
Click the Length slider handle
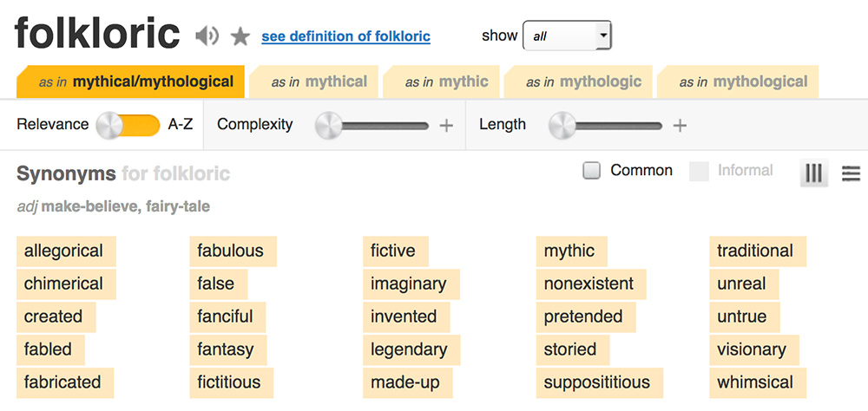coord(563,126)
